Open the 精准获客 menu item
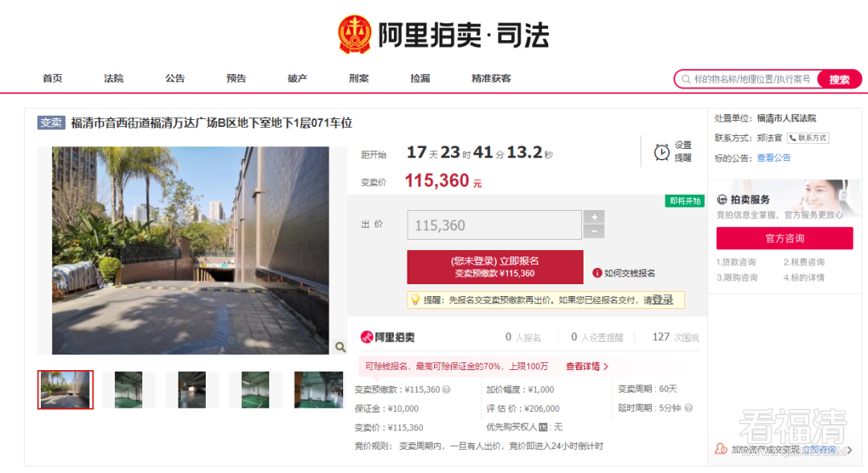Viewport: 868px width, 473px height. 491,79
